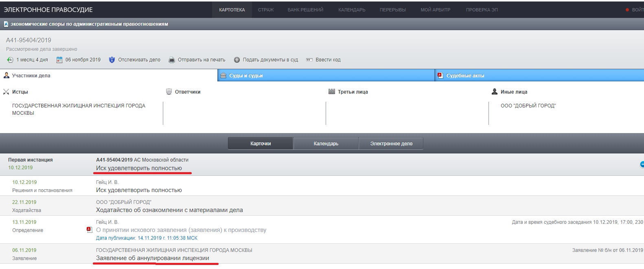This screenshot has width=644, height=269.
Task: Click the shield icon for Отслеживать дело
Action: 112,60
